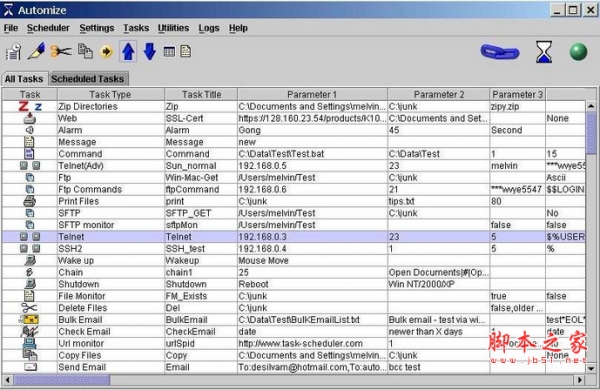Viewport: 600px width, 390px height.
Task: Click the Parameter 2 column header
Action: (x=439, y=95)
